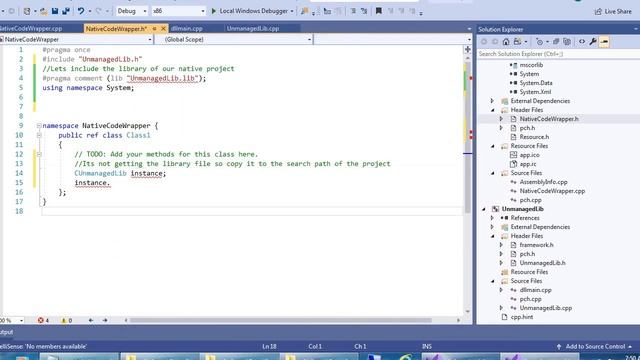Screen dimensions: 640x360
Task: Click the Open File toolbar icon
Action: click(44, 11)
